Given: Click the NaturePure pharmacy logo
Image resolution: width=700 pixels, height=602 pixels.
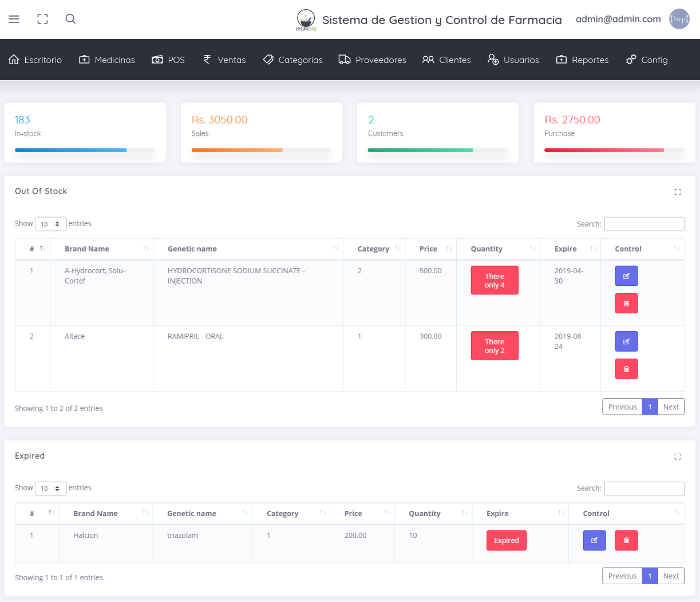Looking at the screenshot, I should click(x=306, y=20).
